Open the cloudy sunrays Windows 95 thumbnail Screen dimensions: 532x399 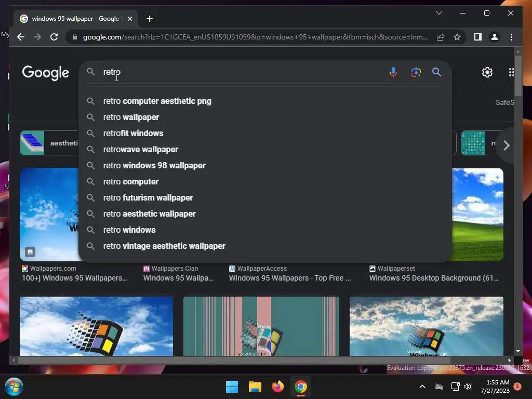coord(427,326)
